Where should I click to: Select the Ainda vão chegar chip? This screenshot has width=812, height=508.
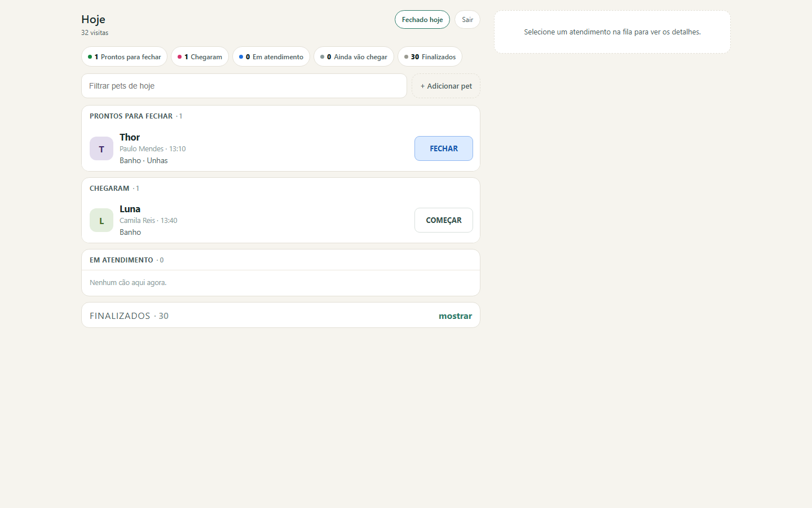[354, 56]
